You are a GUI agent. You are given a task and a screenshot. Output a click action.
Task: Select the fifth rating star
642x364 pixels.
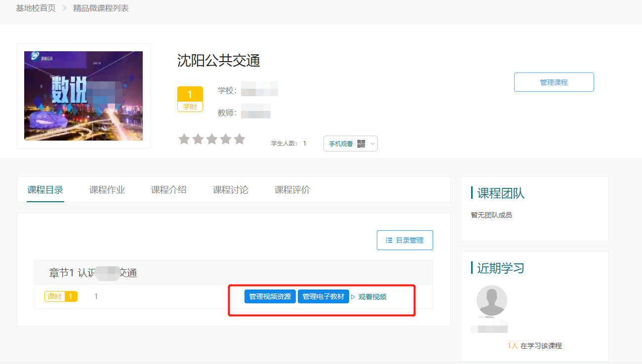pos(240,139)
